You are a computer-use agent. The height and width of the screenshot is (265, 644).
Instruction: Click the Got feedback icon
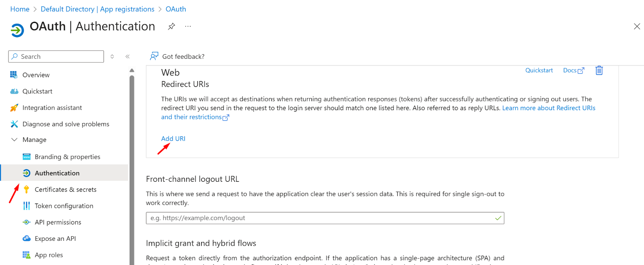click(154, 56)
